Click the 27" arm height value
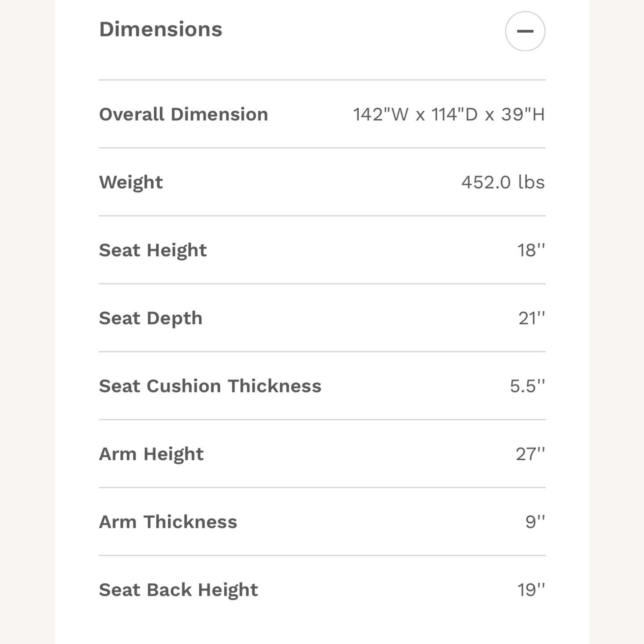Screen dimensions: 644x644 (530, 454)
